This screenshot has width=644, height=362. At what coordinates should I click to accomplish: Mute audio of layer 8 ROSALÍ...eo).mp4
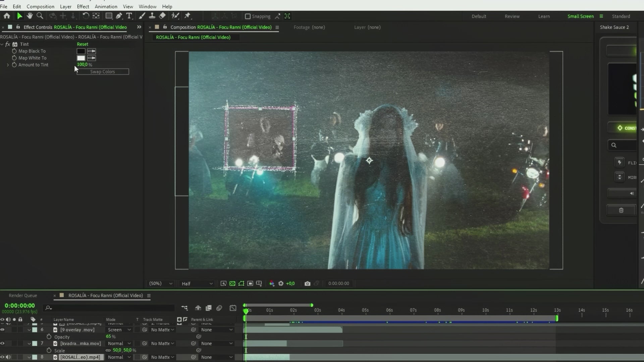click(x=8, y=357)
